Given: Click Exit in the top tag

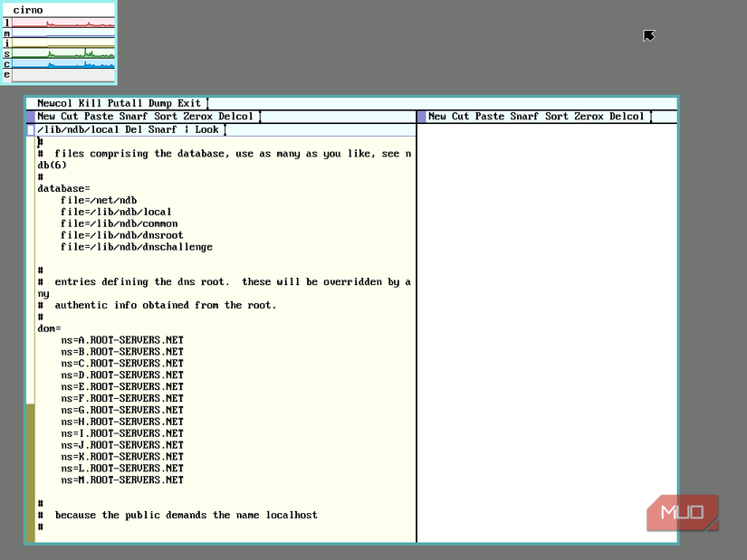Looking at the screenshot, I should coord(189,103).
